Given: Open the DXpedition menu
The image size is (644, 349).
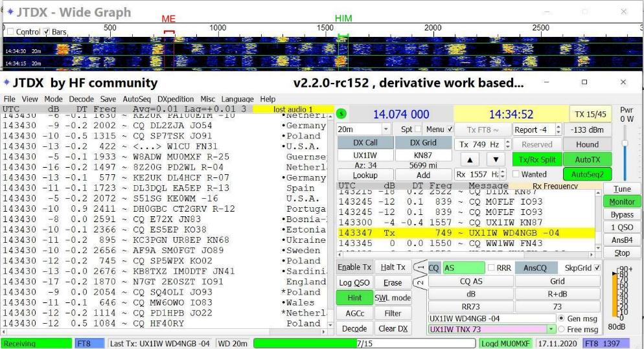Looking at the screenshot, I should pos(176,99).
